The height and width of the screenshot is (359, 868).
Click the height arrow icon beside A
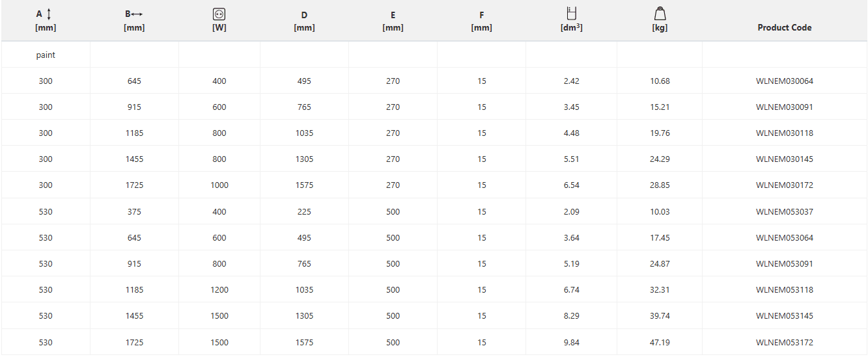pyautogui.click(x=49, y=14)
